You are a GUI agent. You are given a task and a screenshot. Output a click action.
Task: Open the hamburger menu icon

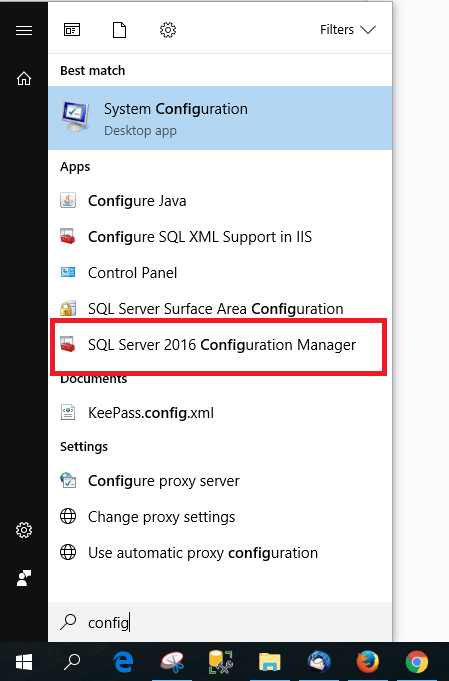pos(24,30)
